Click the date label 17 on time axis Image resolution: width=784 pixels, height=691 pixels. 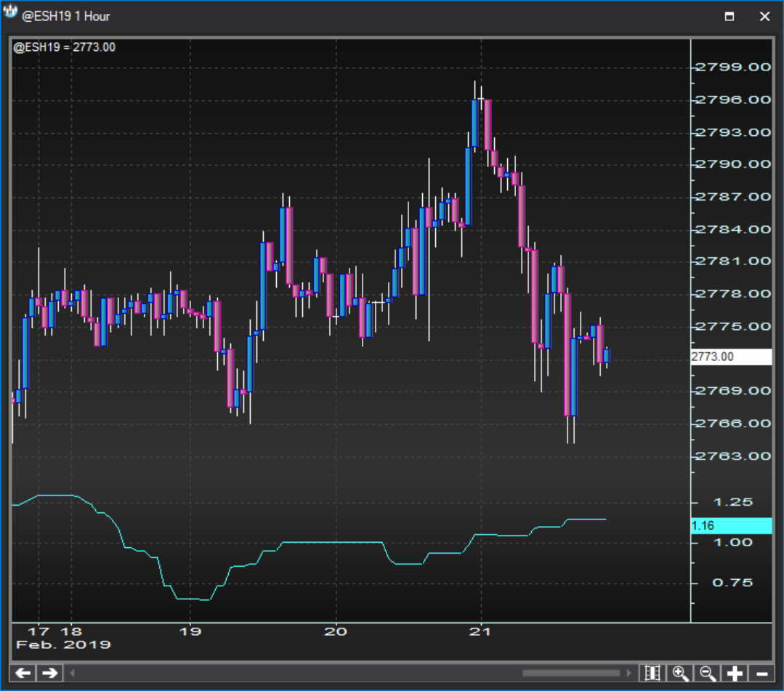point(39,631)
